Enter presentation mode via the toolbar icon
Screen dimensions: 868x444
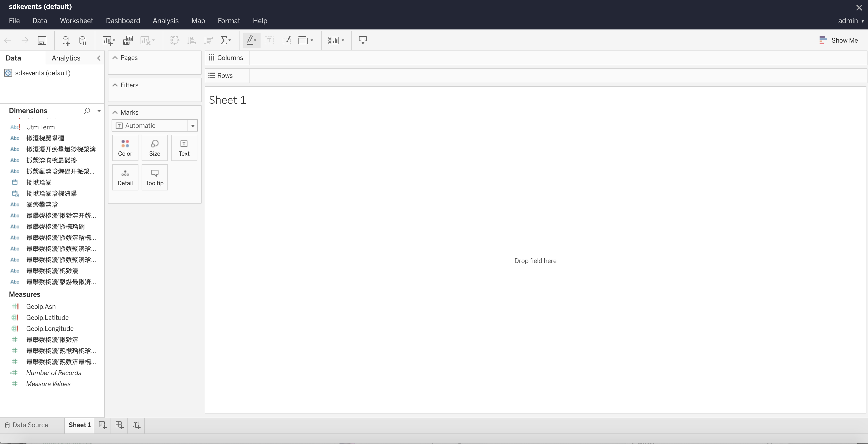coord(363,41)
